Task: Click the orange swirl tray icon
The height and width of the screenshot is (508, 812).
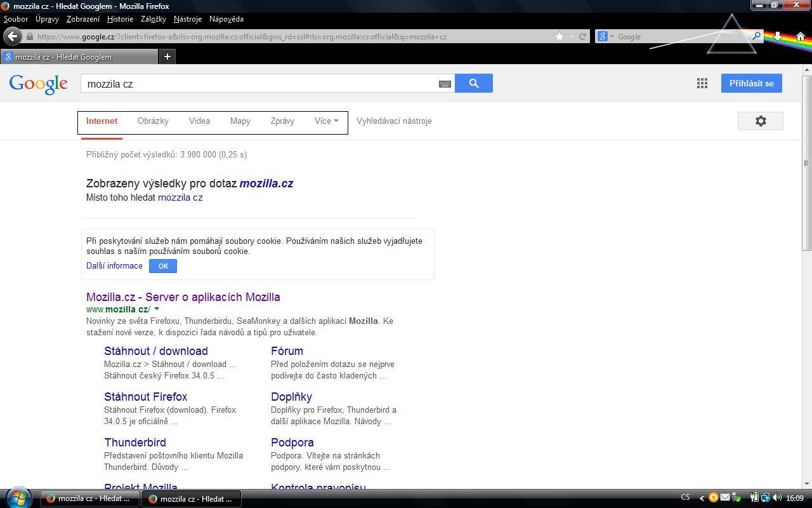Action: coord(713,498)
